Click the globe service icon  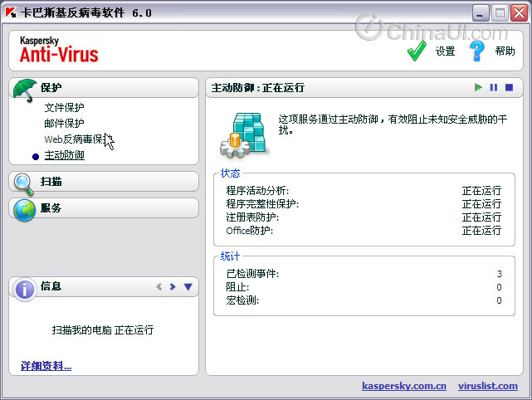click(24, 210)
